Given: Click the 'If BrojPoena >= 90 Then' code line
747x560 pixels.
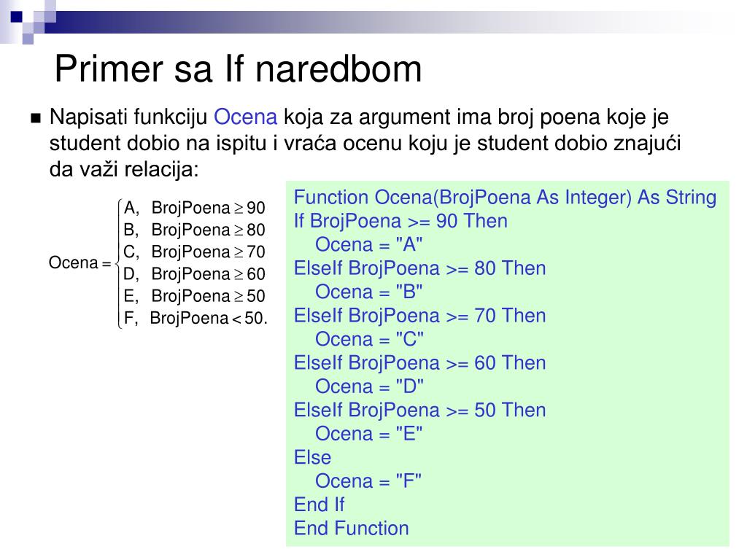Looking at the screenshot, I should 400,221.
